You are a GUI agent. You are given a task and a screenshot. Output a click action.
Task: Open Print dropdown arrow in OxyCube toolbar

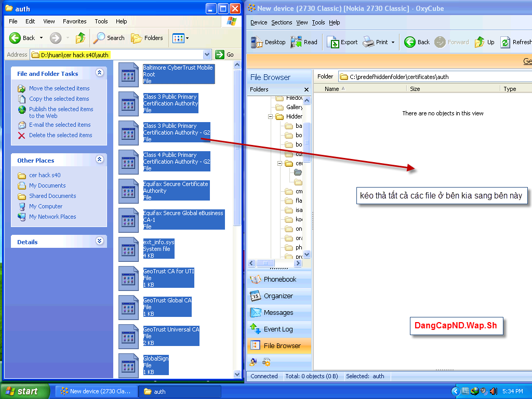coord(393,43)
